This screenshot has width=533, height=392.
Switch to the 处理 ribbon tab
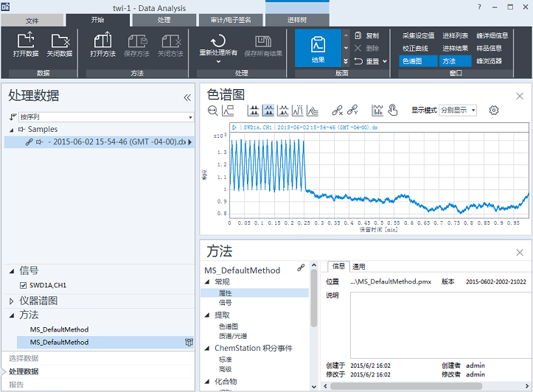164,20
